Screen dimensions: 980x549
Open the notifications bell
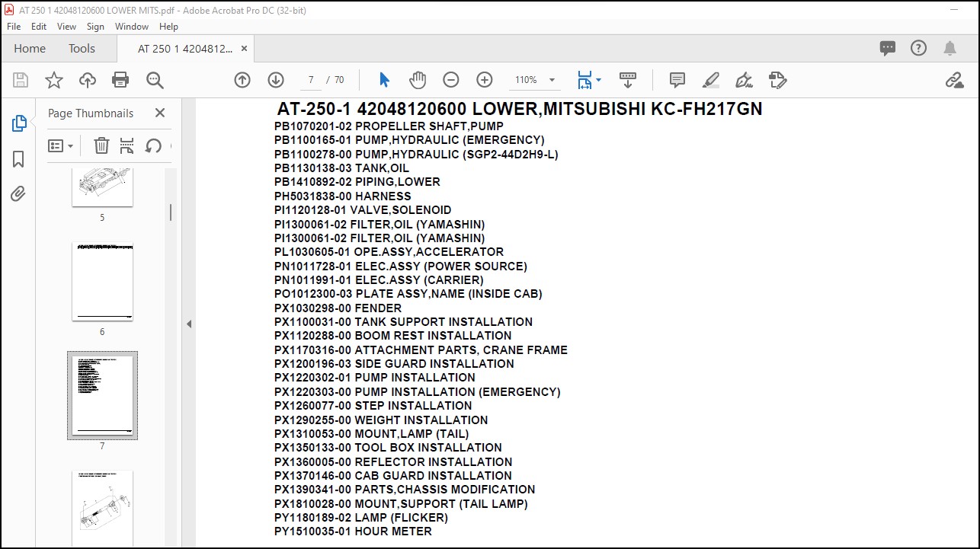(950, 49)
